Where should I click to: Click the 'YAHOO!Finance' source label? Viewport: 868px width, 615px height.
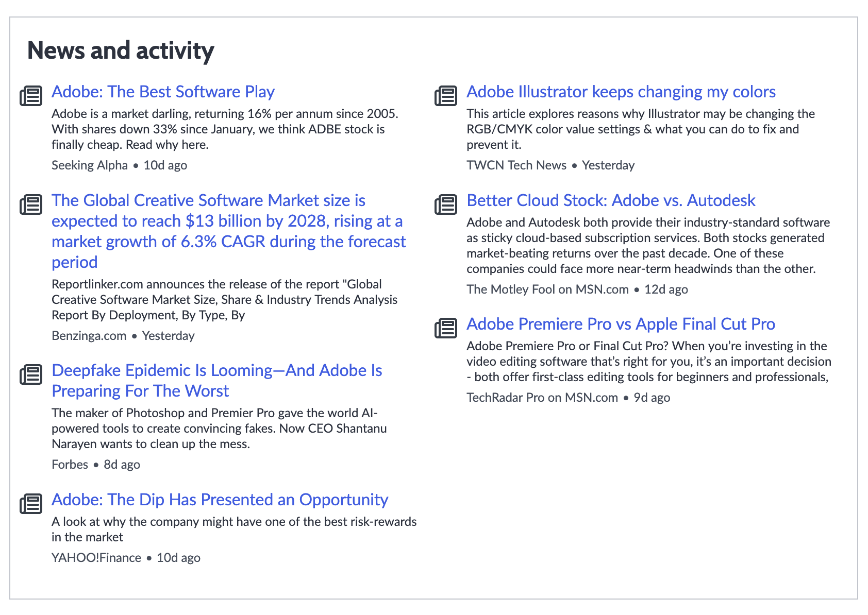(x=96, y=558)
